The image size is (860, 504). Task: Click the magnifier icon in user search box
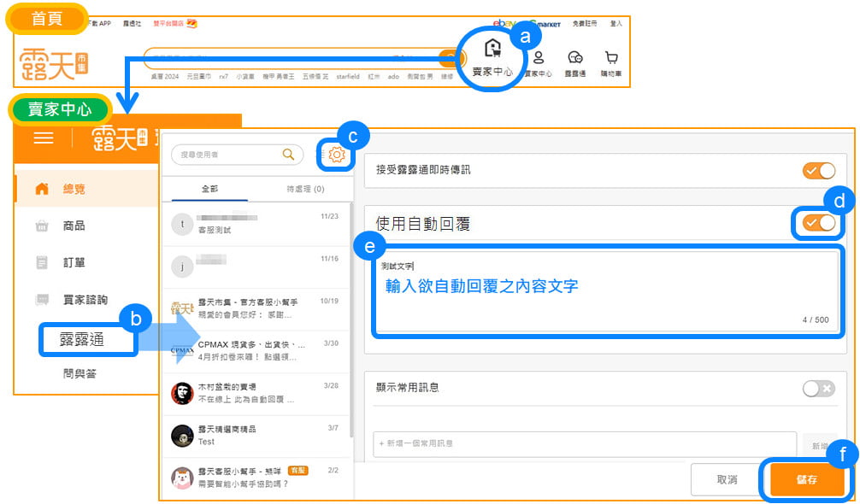[x=289, y=155]
